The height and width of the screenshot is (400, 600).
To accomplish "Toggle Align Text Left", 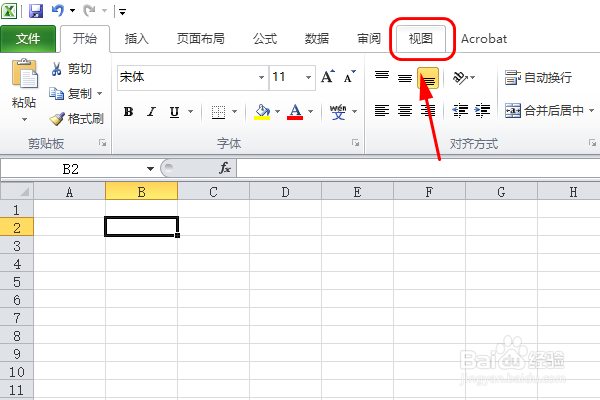I will pos(382,111).
